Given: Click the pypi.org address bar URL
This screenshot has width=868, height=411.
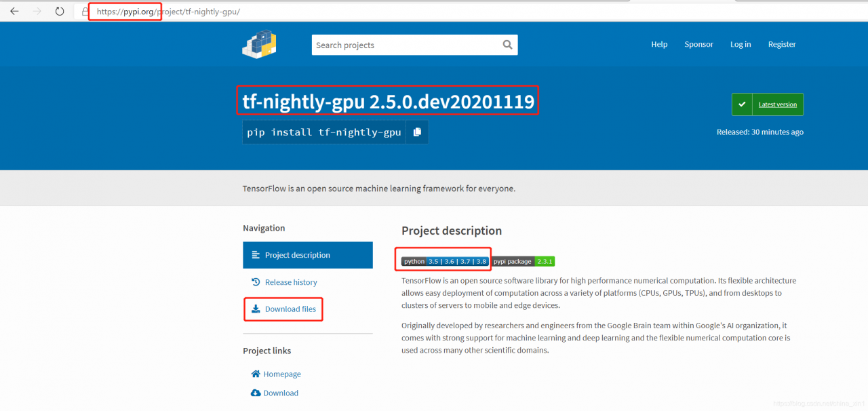Looking at the screenshot, I should [168, 12].
